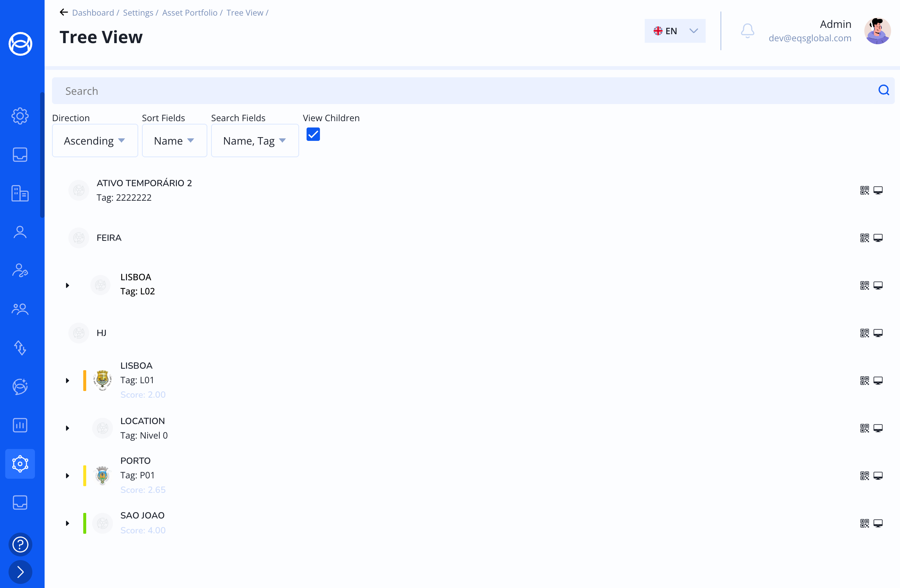The width and height of the screenshot is (900, 588).
Task: Click the monitor icon in FEIRA row
Action: (878, 238)
